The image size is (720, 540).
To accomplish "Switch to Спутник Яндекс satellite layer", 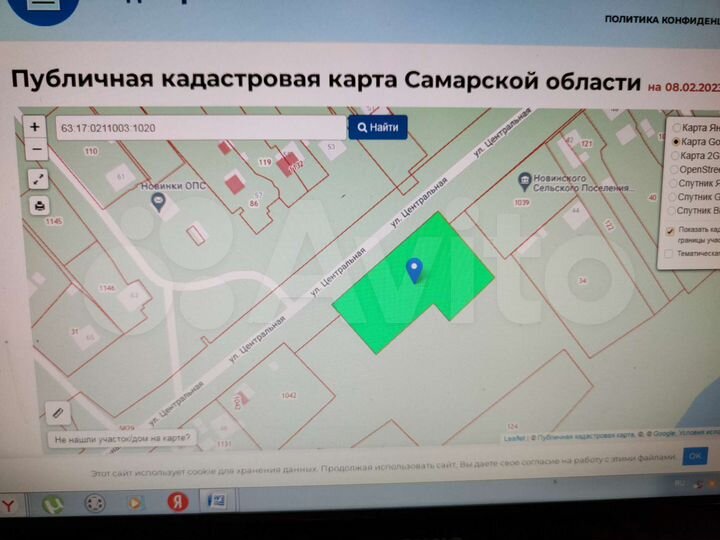I will [675, 184].
